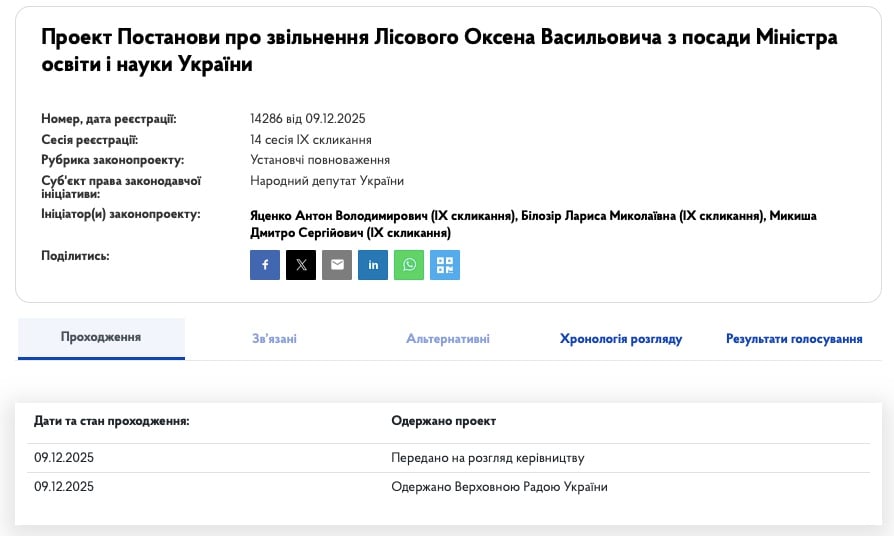
Task: Click the Передано на розгляд керівництву row
Action: 448,458
